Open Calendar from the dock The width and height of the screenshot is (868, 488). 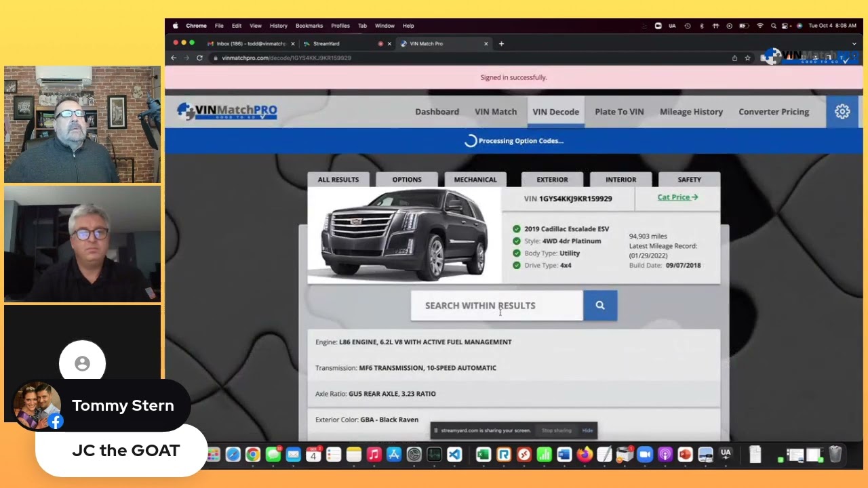point(313,454)
